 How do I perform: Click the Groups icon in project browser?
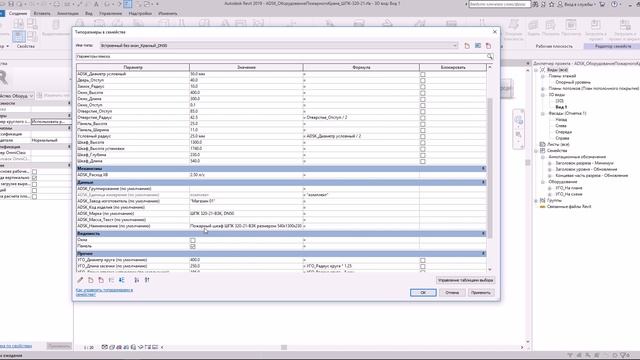click(x=542, y=200)
